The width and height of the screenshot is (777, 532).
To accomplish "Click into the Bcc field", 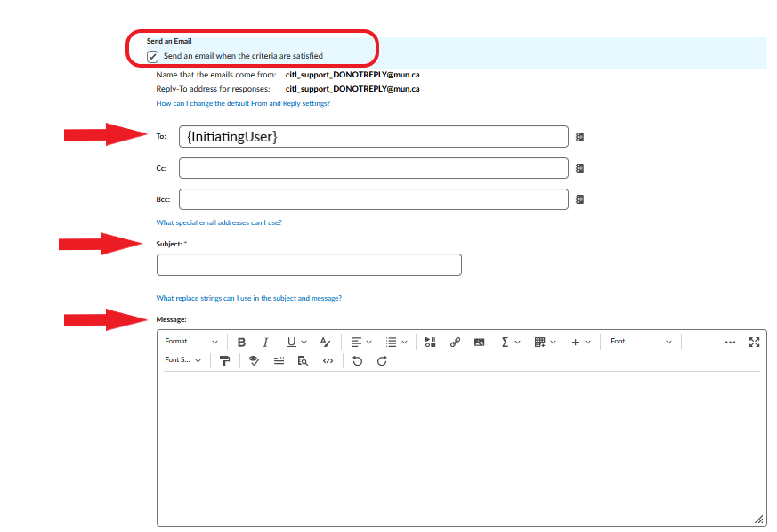I will 374,199.
